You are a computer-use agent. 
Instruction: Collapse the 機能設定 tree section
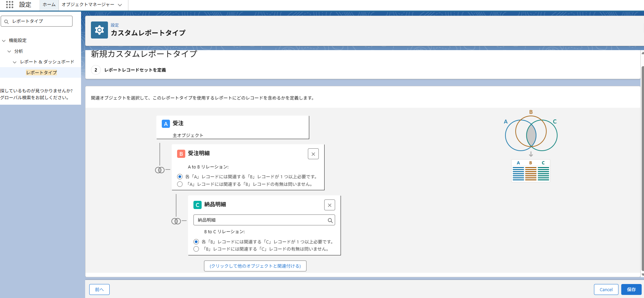click(4, 41)
